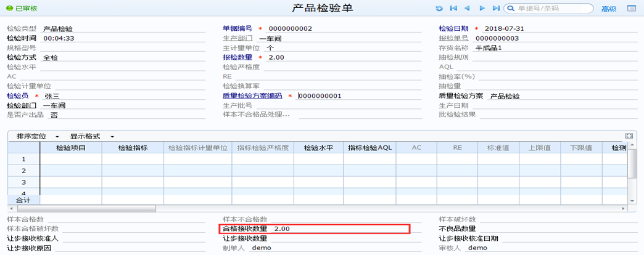Select the 标准值 column header
Screen dimensions: 644x255
498,148
